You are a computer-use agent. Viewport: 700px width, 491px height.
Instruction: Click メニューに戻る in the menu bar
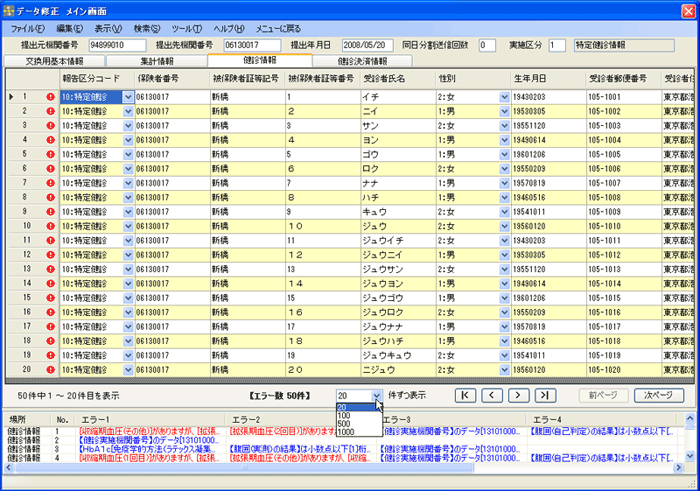click(x=278, y=29)
